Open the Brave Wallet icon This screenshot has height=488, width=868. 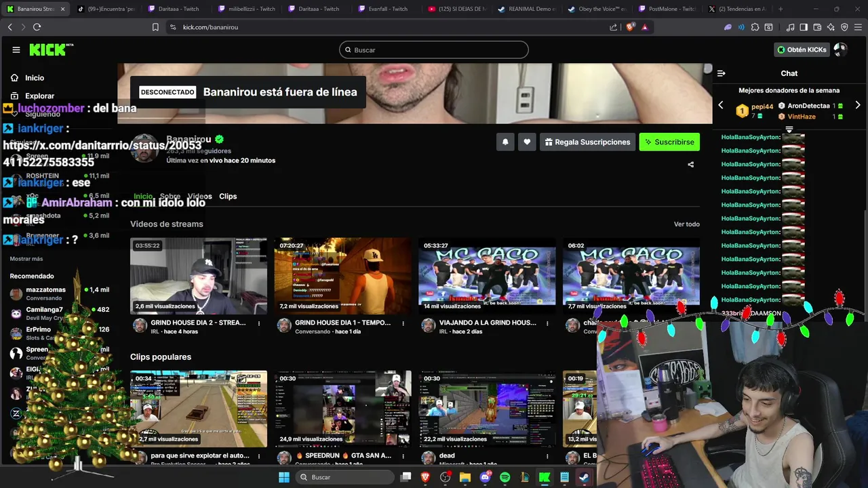pos(817,27)
